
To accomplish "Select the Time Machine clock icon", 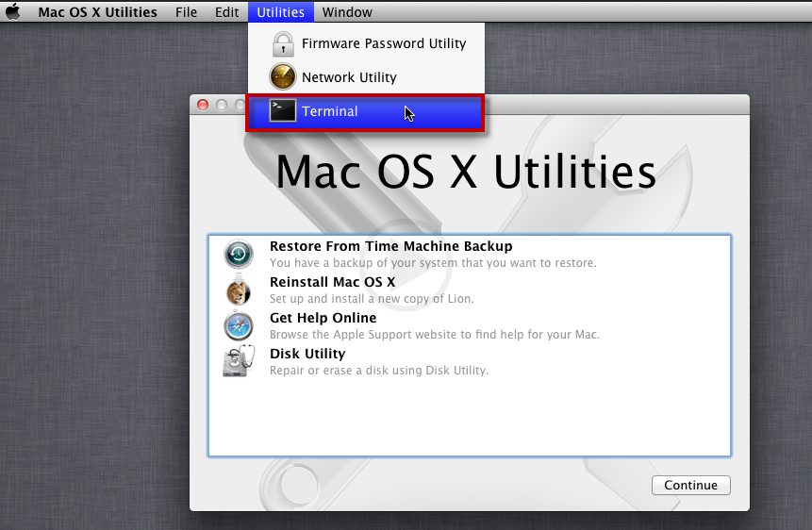I will tap(239, 254).
